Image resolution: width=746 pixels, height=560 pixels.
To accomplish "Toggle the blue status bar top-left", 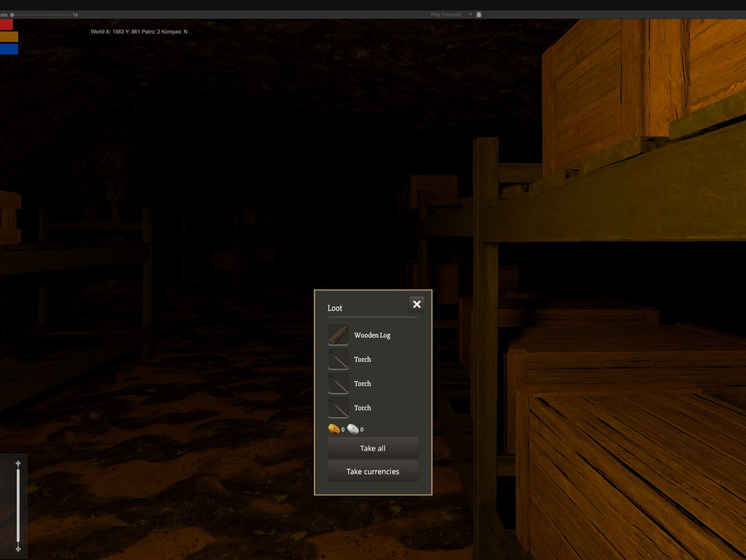I will 9,49.
